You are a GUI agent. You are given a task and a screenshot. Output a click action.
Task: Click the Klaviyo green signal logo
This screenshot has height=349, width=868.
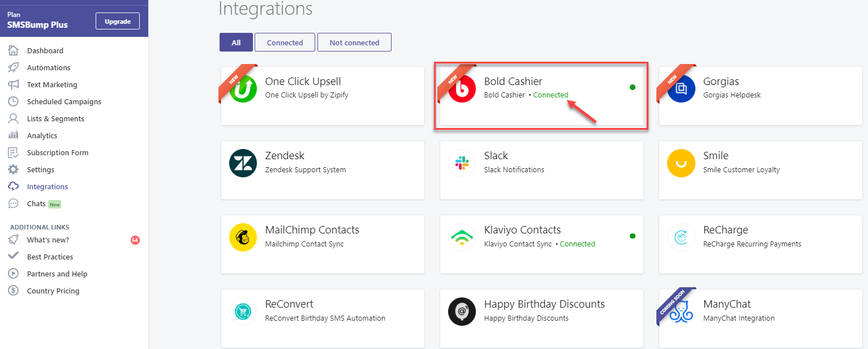462,237
